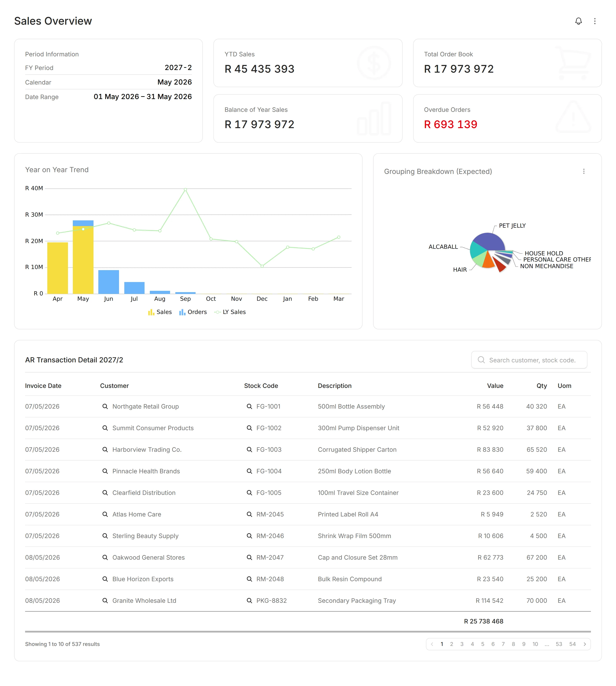Click magnifier icon beside Northgate Retail Group

[105, 406]
